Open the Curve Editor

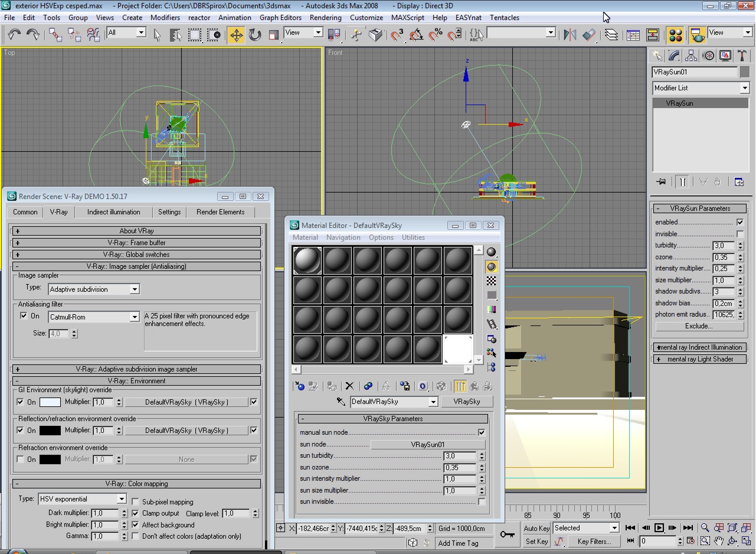point(633,35)
